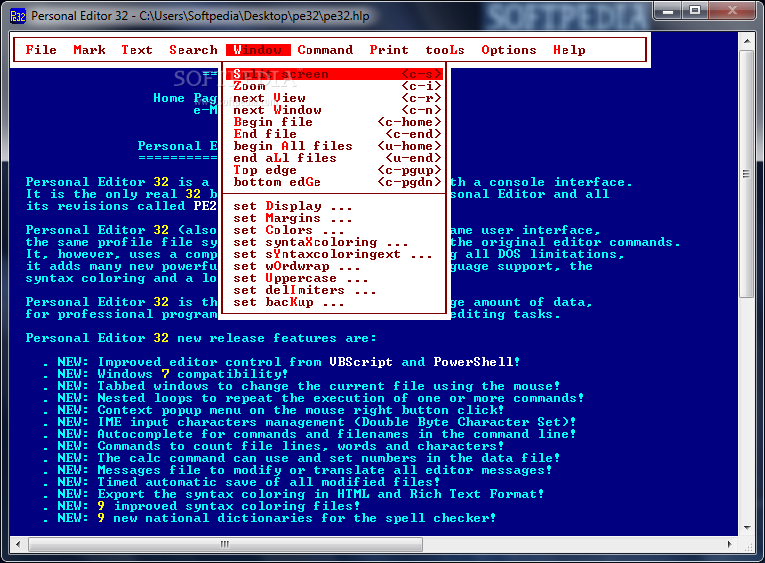Choose bottom edGe entry
Screen dimensions: 765x563
point(334,182)
